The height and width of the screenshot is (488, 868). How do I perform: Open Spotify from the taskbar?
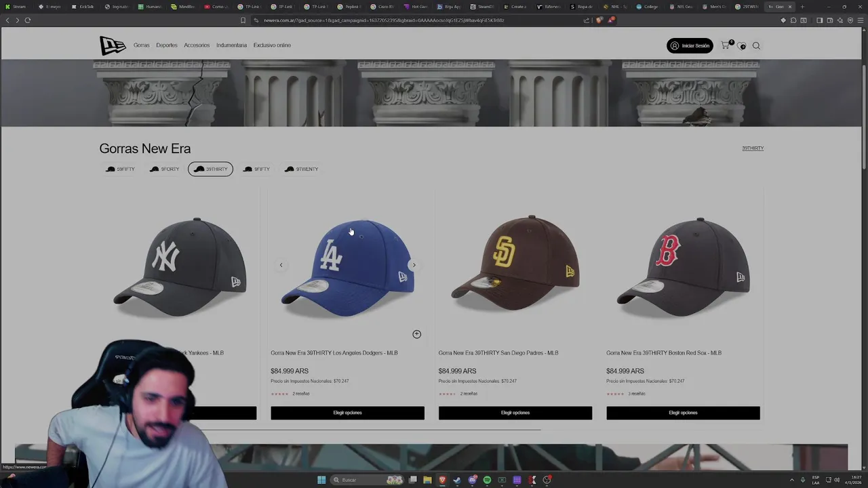click(487, 480)
